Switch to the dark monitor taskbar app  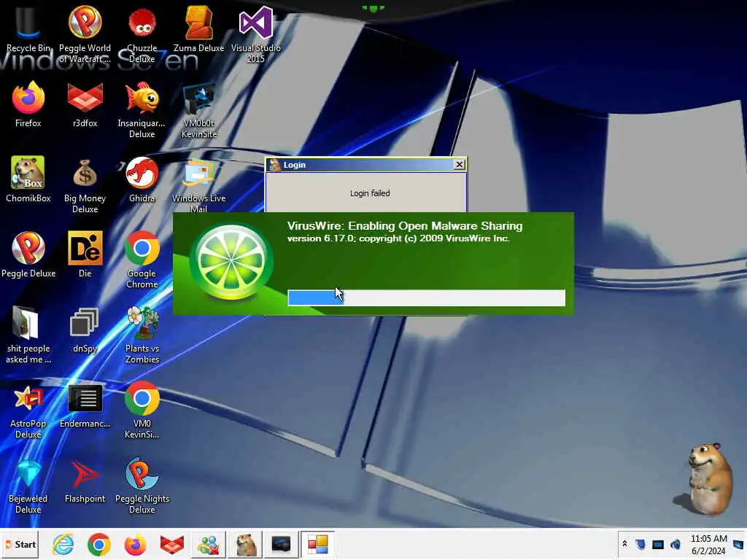click(281, 544)
